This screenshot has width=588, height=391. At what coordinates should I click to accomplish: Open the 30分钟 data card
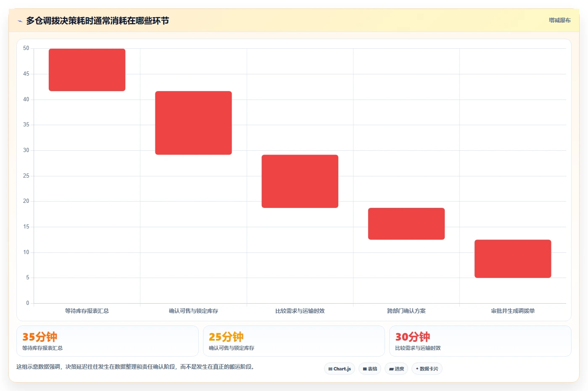click(x=480, y=341)
